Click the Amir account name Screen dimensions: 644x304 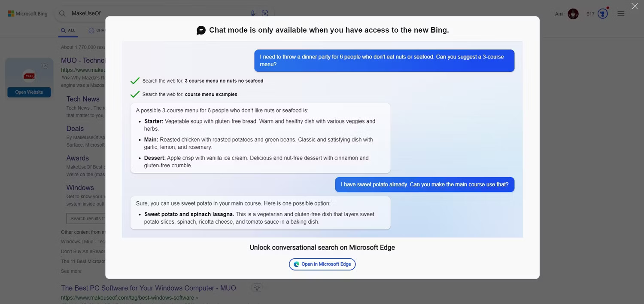[560, 14]
